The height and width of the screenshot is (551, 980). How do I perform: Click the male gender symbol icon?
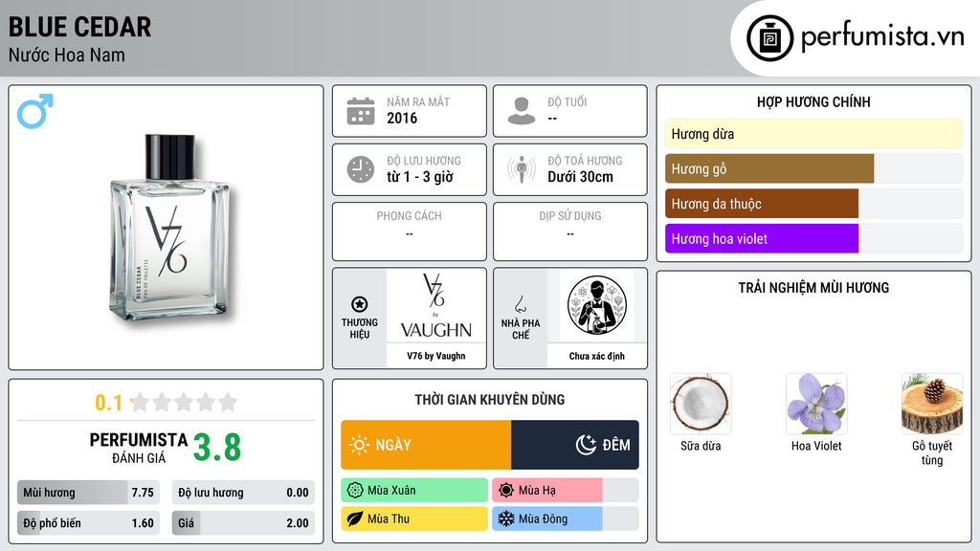coord(35,111)
